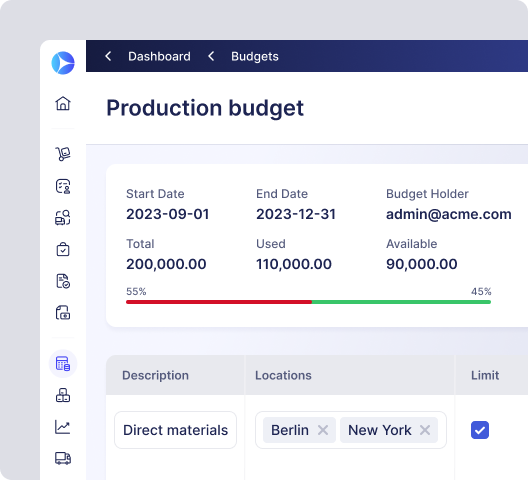Go to Dashboard breadcrumb

tap(159, 56)
